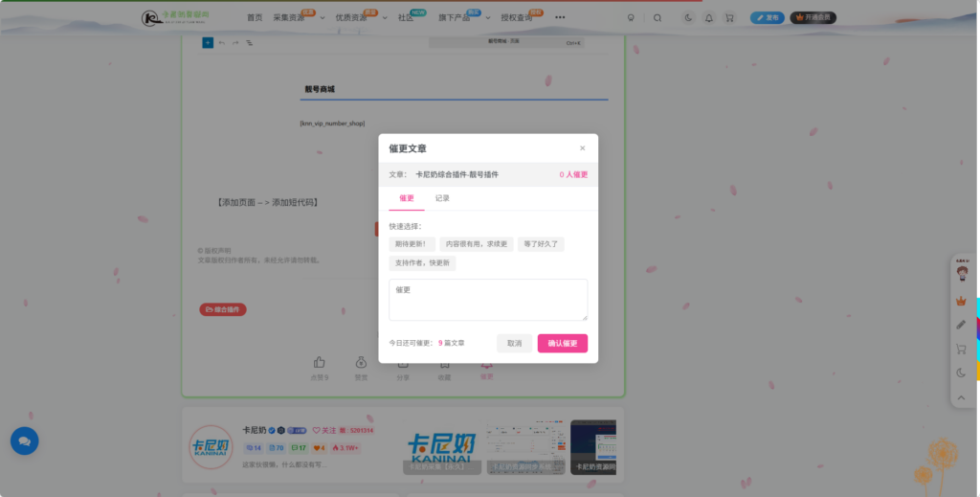The image size is (980, 497).
Task: Click the flame badge 3.1W+
Action: tap(345, 448)
